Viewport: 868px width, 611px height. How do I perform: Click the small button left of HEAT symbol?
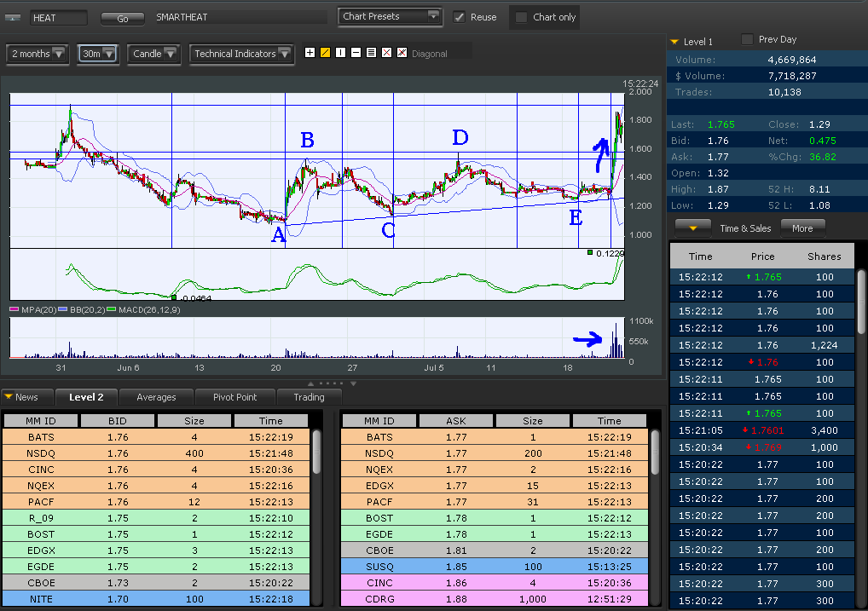point(14,18)
